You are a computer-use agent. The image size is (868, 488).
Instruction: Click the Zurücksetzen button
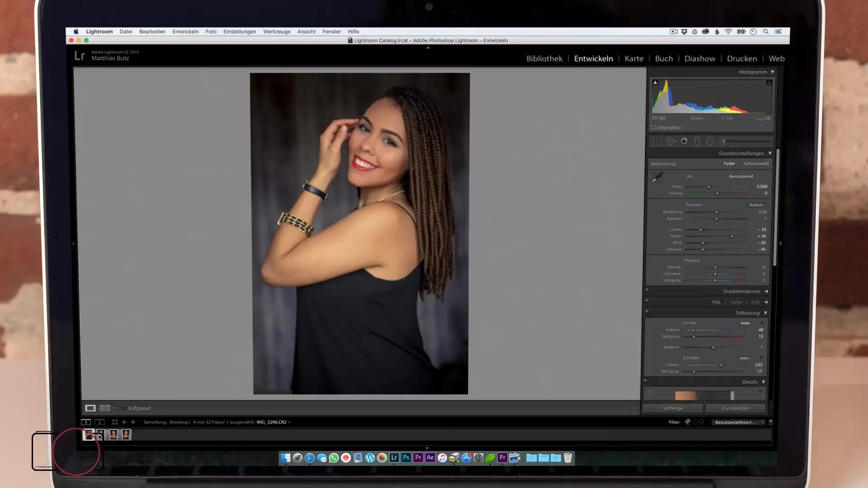pyautogui.click(x=736, y=408)
